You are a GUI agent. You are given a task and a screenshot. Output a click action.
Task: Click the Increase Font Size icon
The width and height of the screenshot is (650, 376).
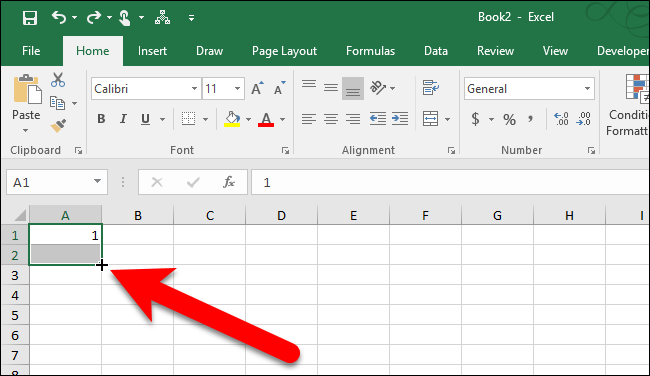point(257,88)
